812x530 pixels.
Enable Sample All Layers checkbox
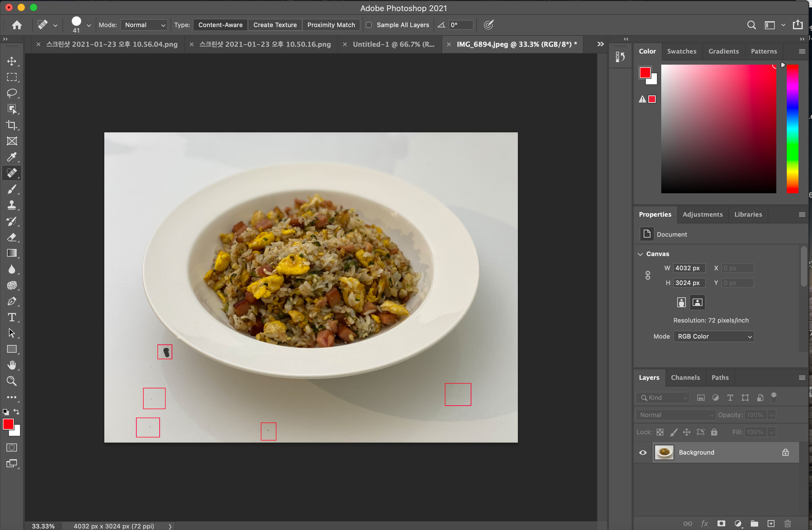click(x=369, y=25)
